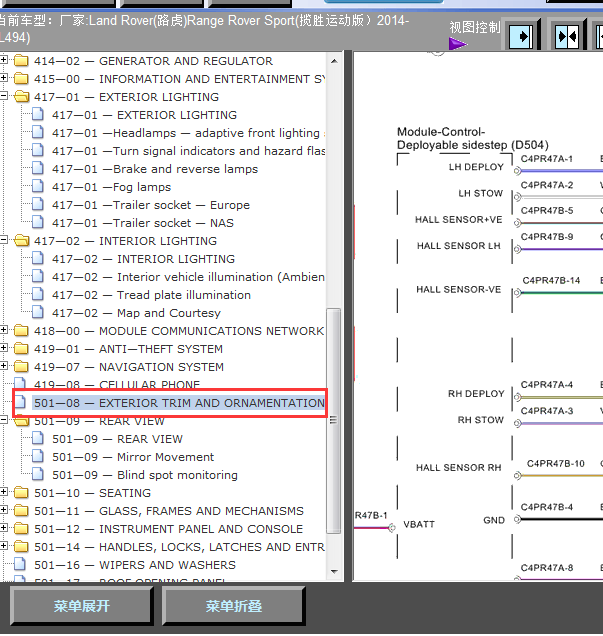603x636 pixels.
Task: Select 501-08 Exterior Trim and Ornamentation
Action: pyautogui.click(x=179, y=403)
